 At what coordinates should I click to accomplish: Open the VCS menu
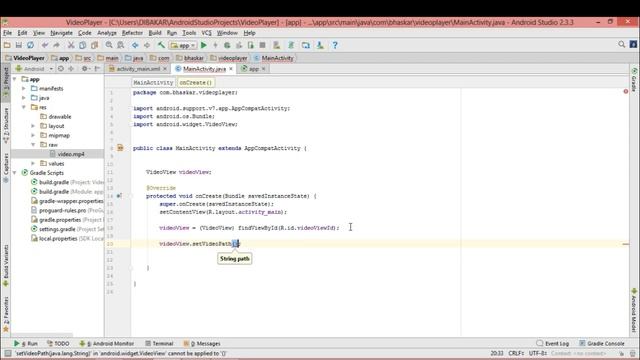click(207, 33)
